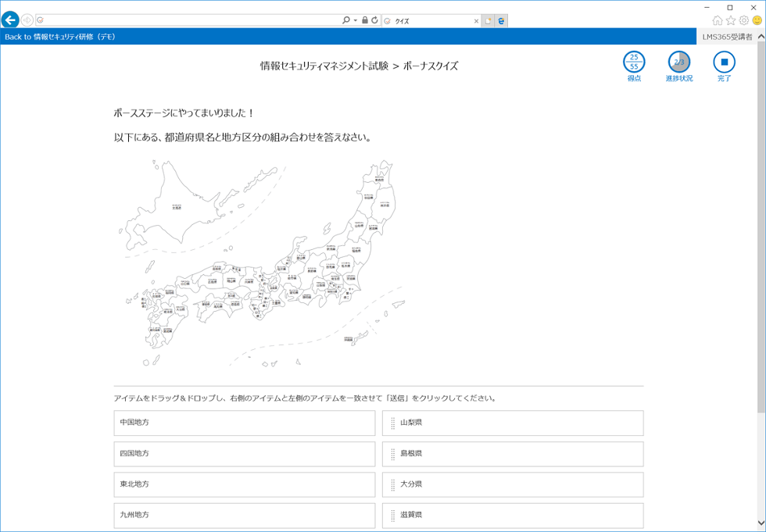Click the search magnifier icon in address bar
766x532 pixels.
pyautogui.click(x=346, y=20)
